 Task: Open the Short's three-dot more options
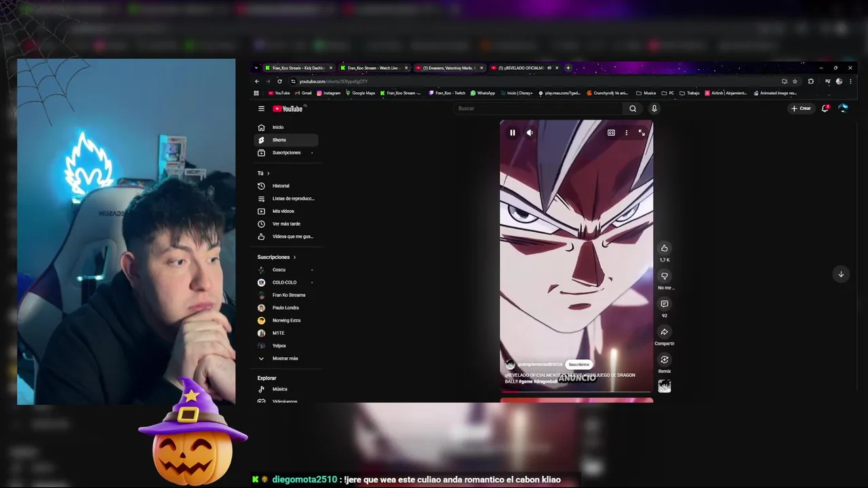627,133
